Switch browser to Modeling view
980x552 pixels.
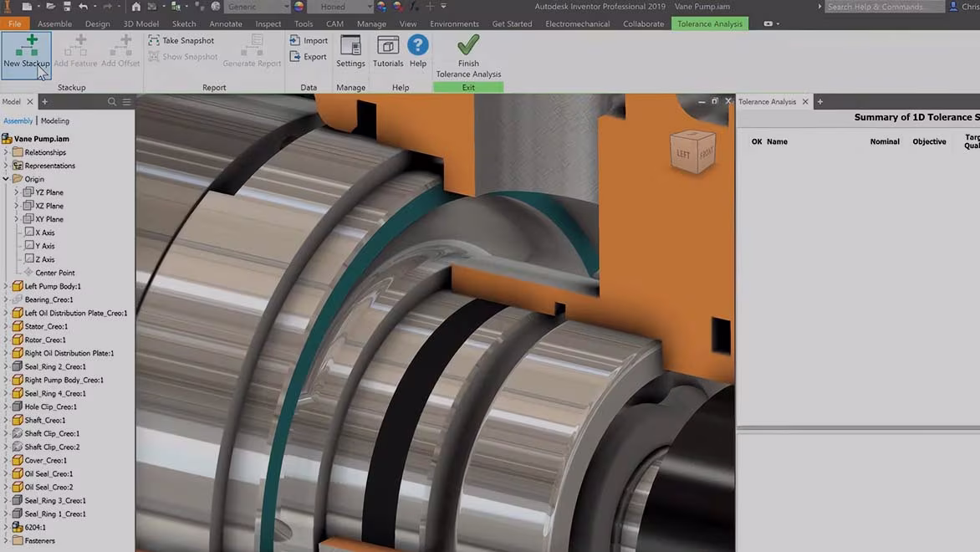pyautogui.click(x=55, y=121)
